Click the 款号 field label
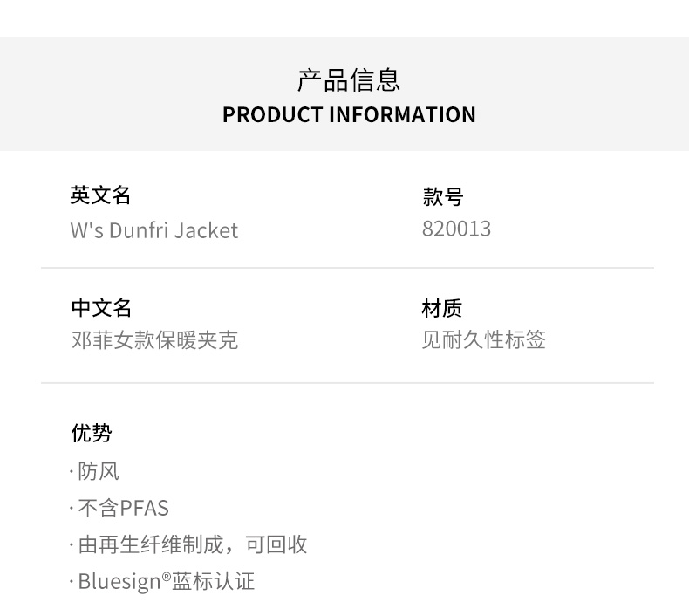 click(x=442, y=197)
